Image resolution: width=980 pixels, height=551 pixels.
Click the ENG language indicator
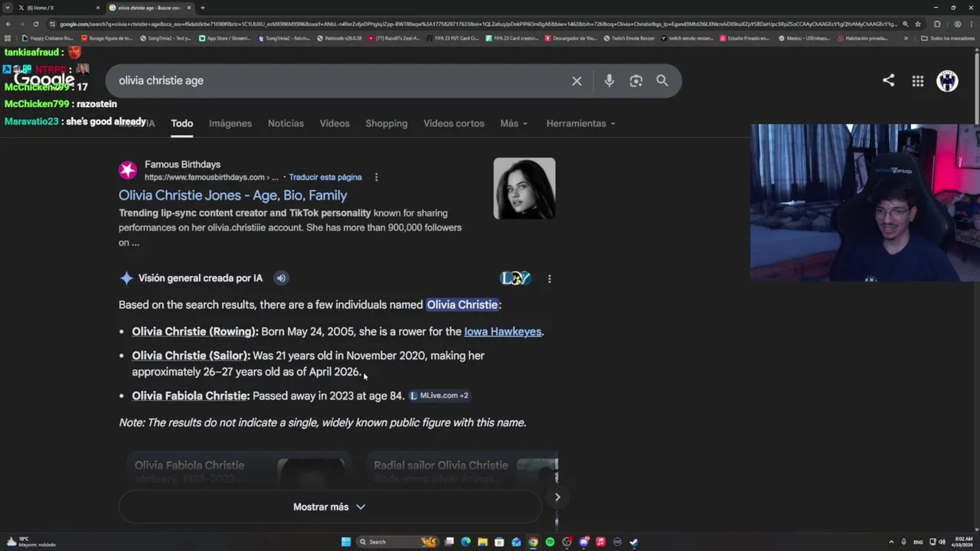(918, 542)
